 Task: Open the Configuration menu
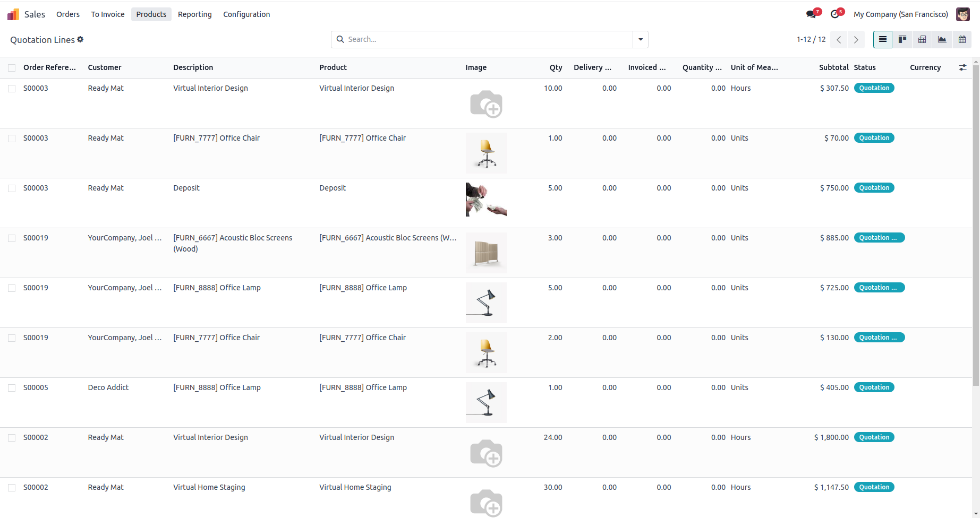point(246,14)
